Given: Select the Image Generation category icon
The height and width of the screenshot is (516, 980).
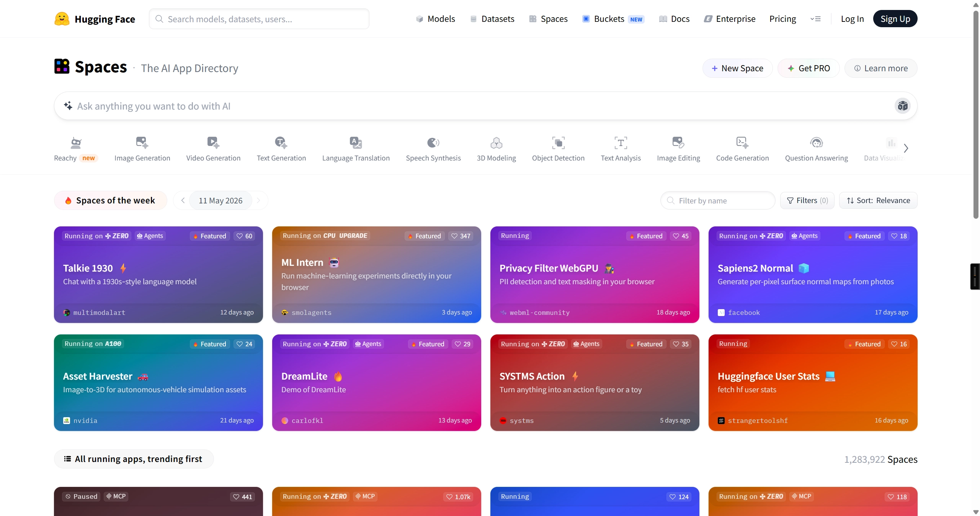Looking at the screenshot, I should [x=142, y=143].
